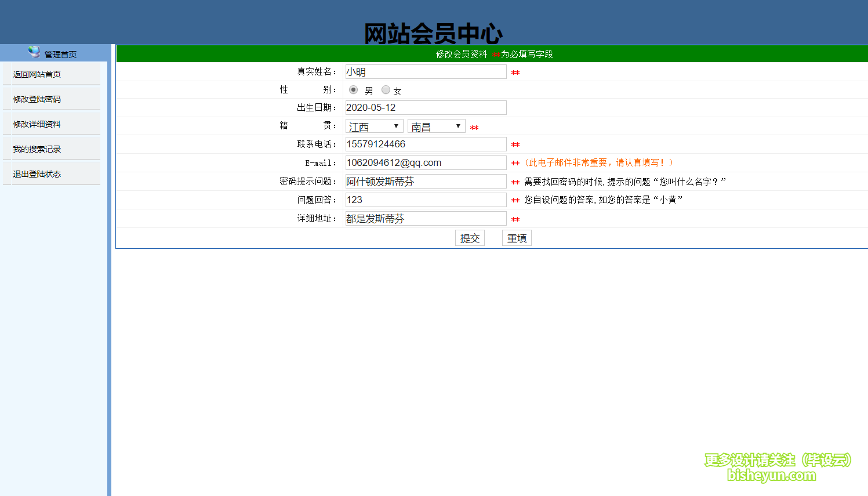Focus the 联系电话 phone field

pos(426,144)
